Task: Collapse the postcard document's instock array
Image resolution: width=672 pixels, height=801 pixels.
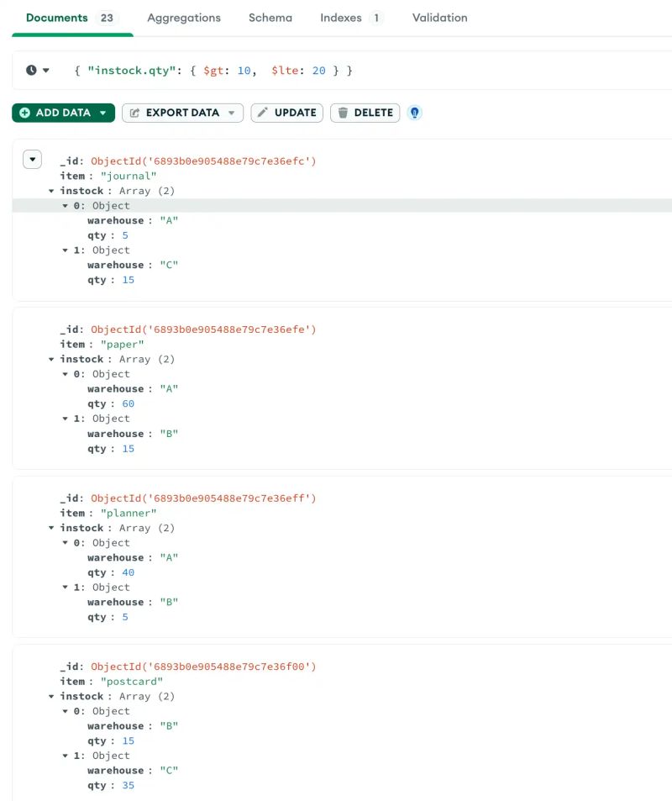Action: [52, 696]
